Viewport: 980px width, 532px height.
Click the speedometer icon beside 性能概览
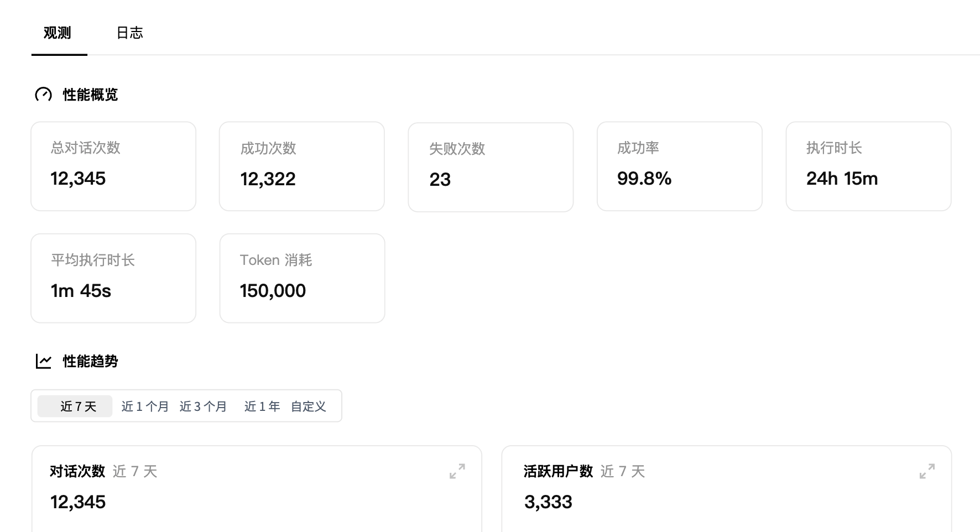click(x=43, y=95)
